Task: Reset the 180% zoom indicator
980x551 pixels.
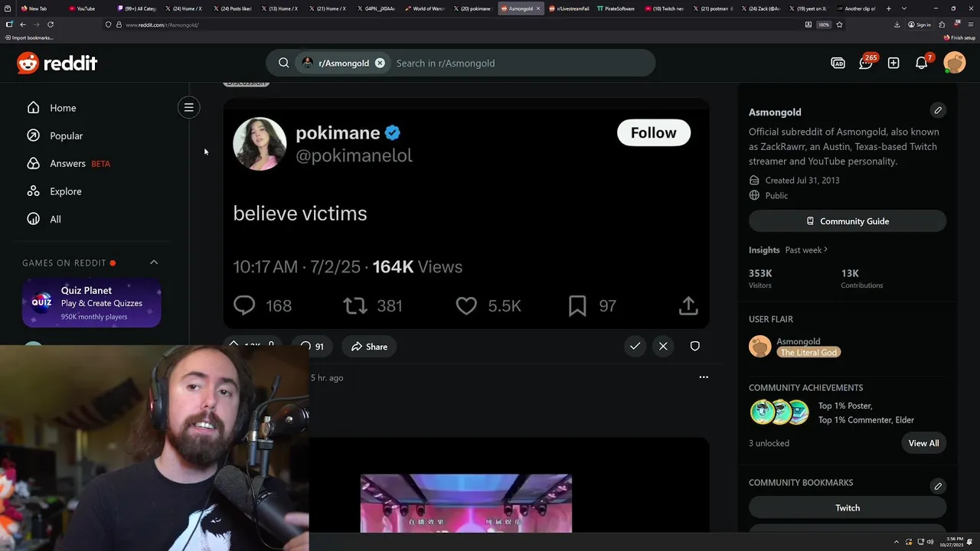Action: [x=824, y=24]
